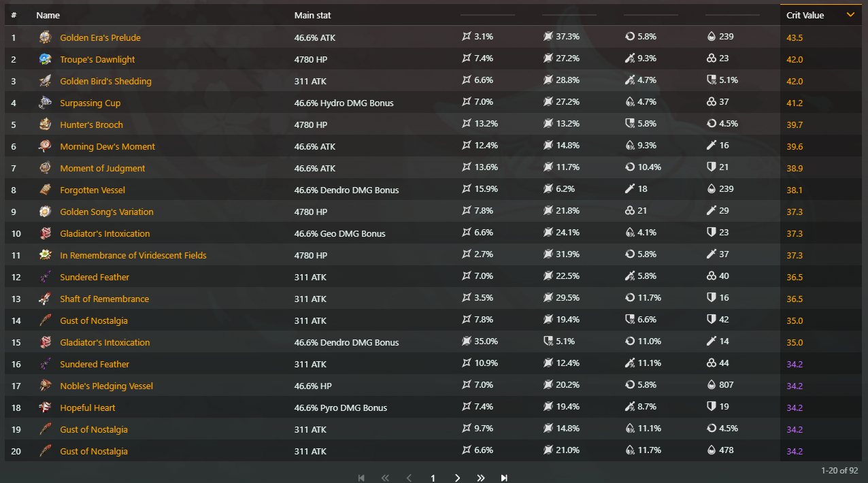Click the Hopeful Heart artifact icon
The width and height of the screenshot is (868, 483).
(x=45, y=407)
